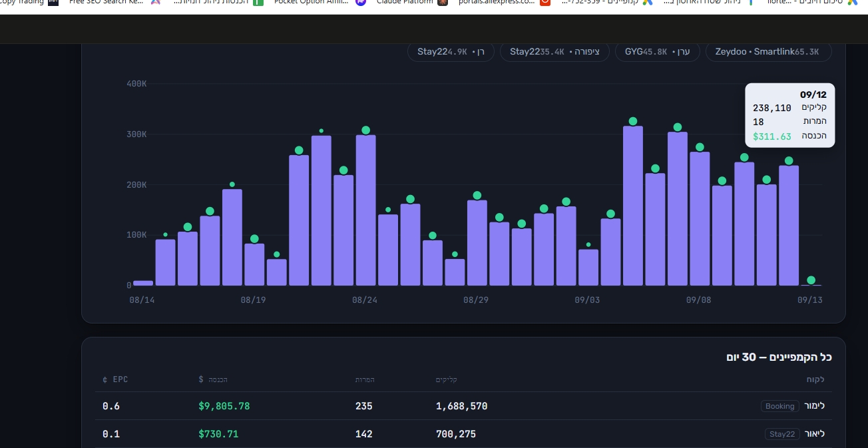Image resolution: width=868 pixels, height=448 pixels.
Task: Click the client name ליאור
Action: [x=815, y=434]
